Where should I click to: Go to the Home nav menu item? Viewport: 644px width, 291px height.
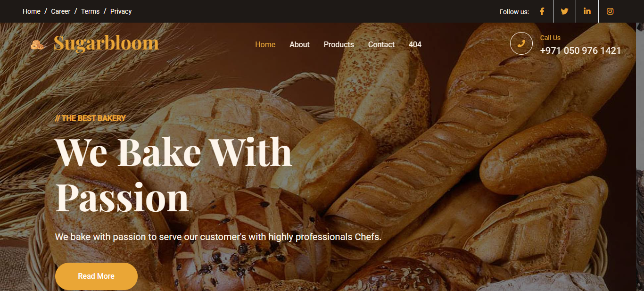point(265,44)
